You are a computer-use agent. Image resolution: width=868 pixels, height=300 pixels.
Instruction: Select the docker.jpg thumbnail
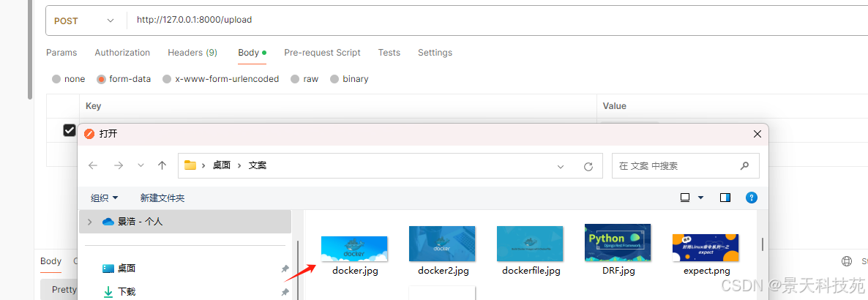pos(354,249)
